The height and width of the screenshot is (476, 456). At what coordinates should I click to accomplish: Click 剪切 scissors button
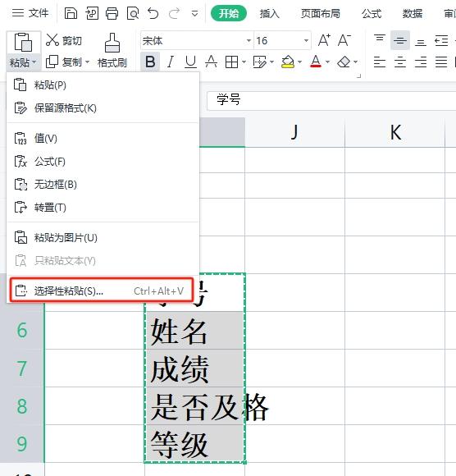tap(64, 40)
